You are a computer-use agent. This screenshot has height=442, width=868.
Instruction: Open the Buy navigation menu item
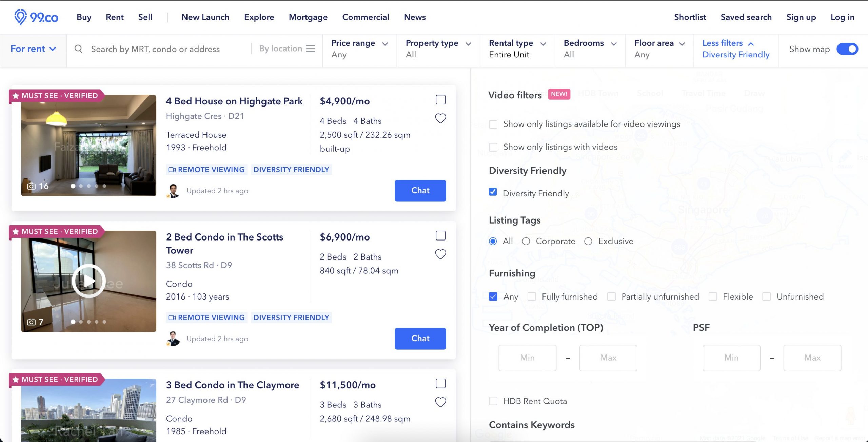click(x=83, y=17)
